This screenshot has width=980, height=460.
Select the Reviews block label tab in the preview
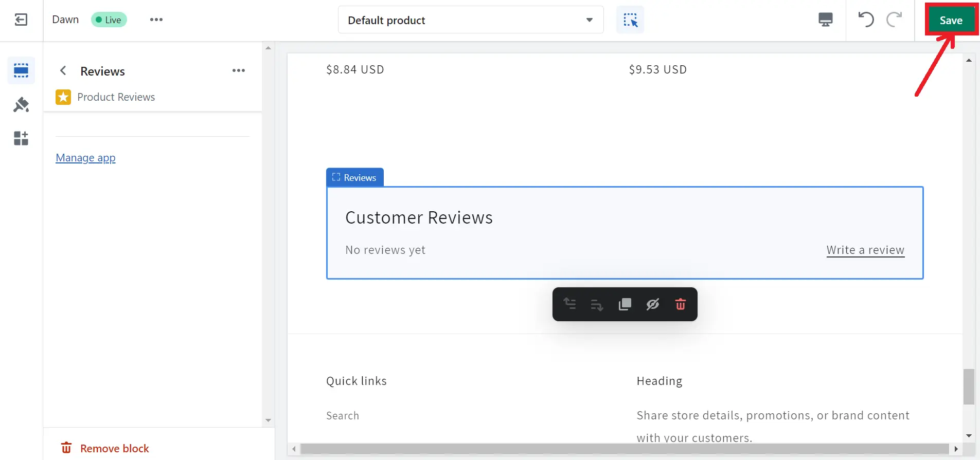[355, 177]
